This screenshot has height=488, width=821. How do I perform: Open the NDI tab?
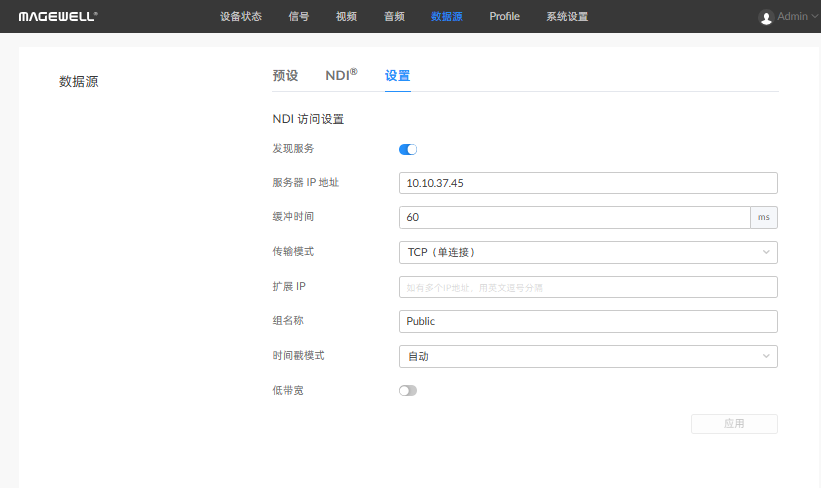coord(341,76)
